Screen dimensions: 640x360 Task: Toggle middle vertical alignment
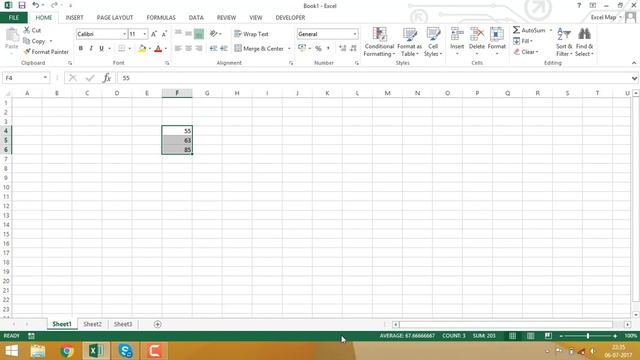(188, 34)
